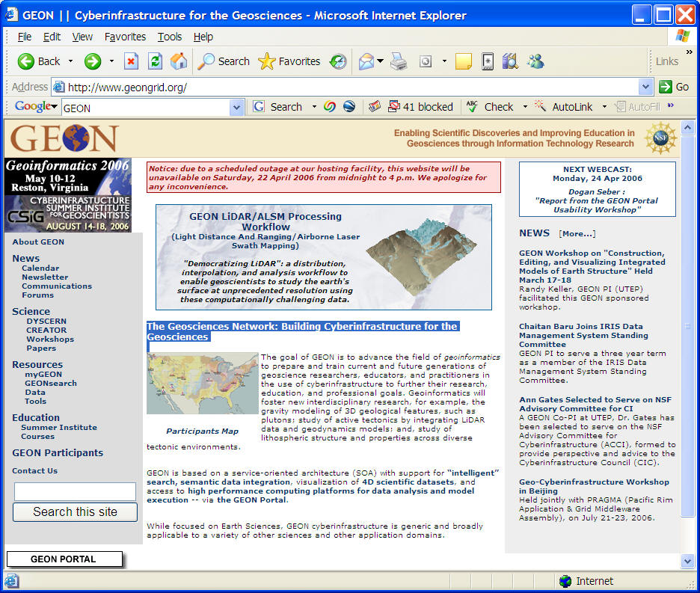Open the Mail button dropdown arrow
Screen dimensions: 700x593
[x=381, y=61]
